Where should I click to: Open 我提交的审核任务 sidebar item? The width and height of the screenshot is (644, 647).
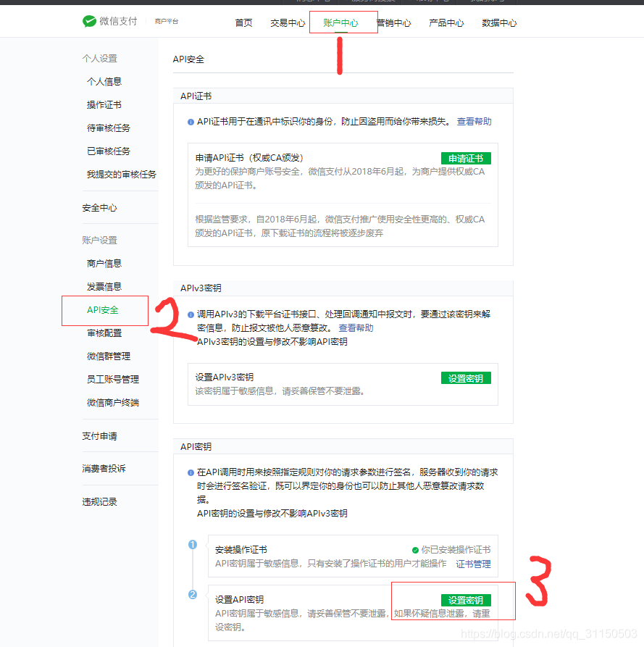pyautogui.click(x=121, y=174)
